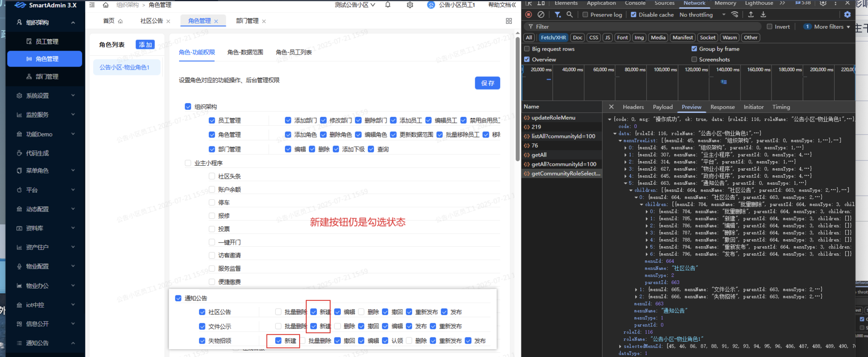
Task: Click the tab layout grid icon
Action: pos(509,21)
